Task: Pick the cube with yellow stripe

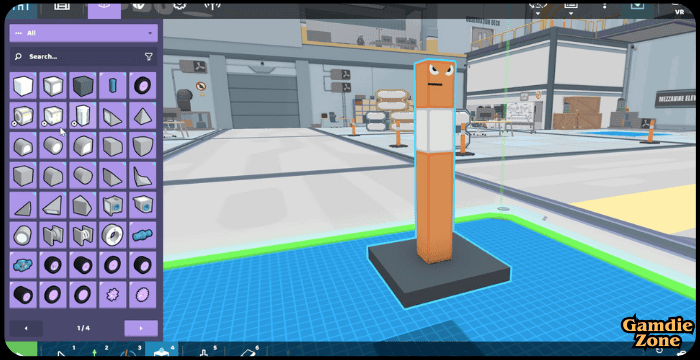Action: 23,116
